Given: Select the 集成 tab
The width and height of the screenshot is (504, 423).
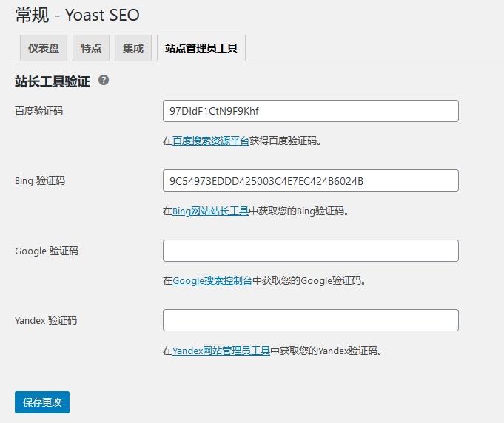Looking at the screenshot, I should (x=133, y=48).
